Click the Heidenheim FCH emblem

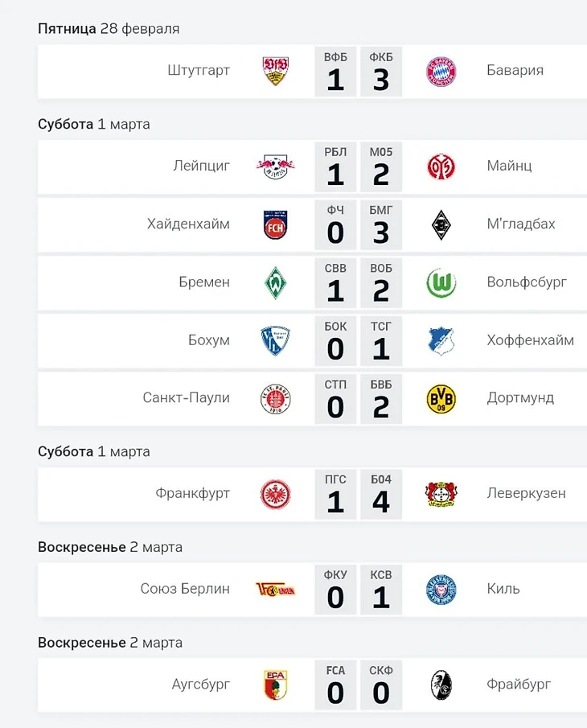[275, 224]
